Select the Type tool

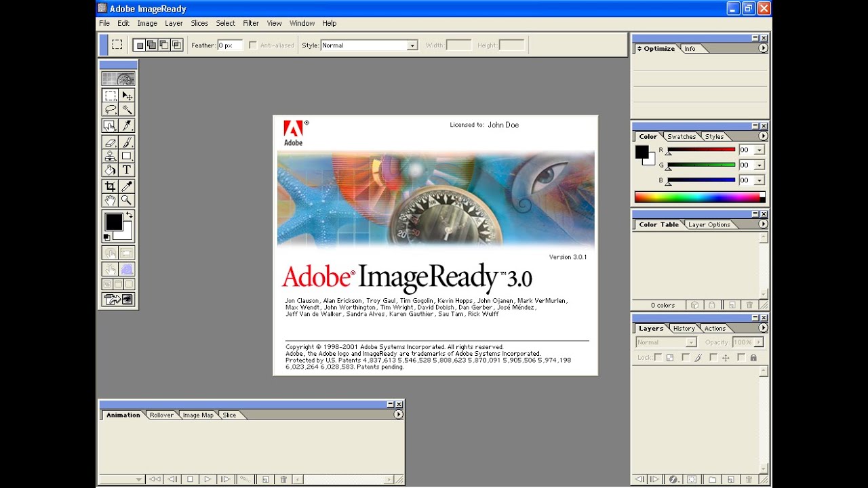[127, 169]
